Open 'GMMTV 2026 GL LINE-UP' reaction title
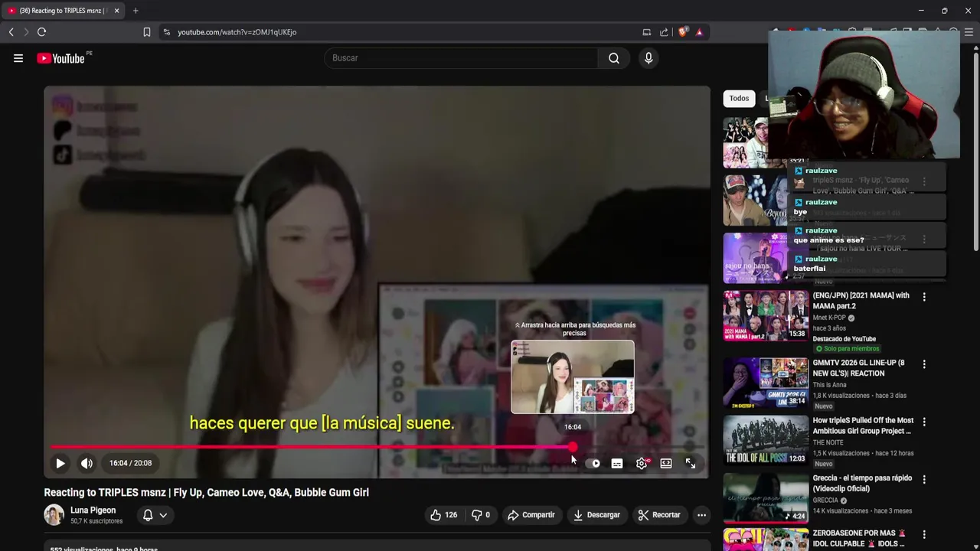This screenshot has height=551, width=980. (858, 368)
